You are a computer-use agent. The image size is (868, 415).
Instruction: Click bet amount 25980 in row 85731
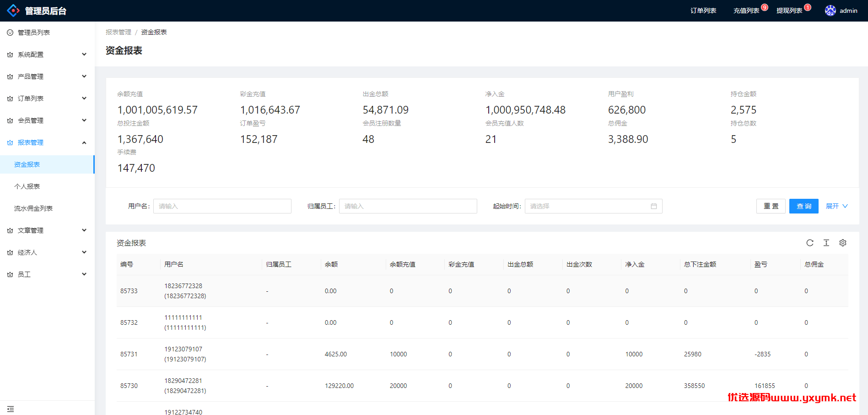pos(693,354)
